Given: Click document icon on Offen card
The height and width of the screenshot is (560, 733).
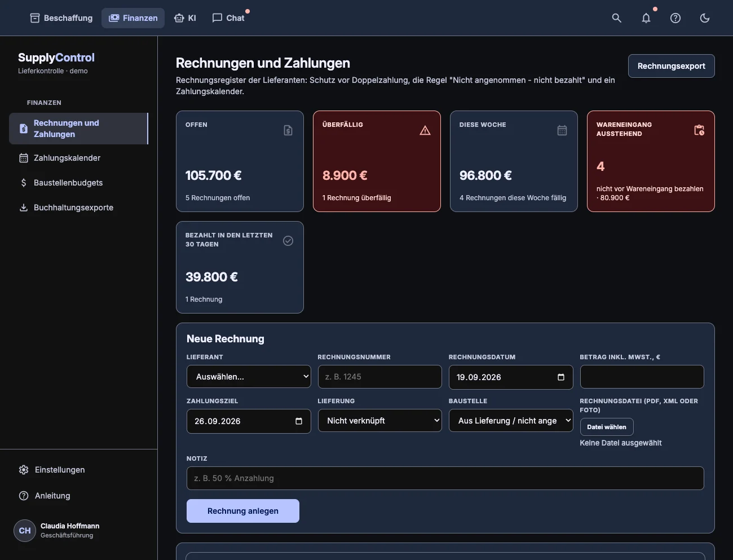Looking at the screenshot, I should click(288, 130).
